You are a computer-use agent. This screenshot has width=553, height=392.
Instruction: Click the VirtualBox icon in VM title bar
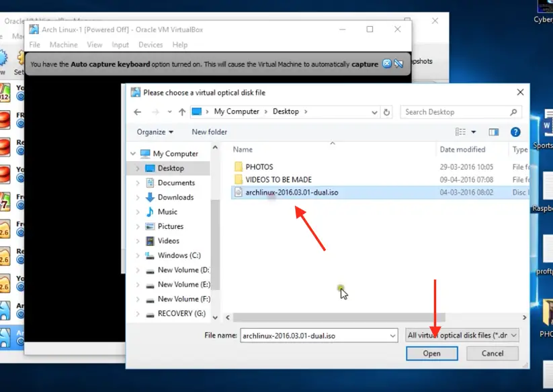(x=34, y=30)
